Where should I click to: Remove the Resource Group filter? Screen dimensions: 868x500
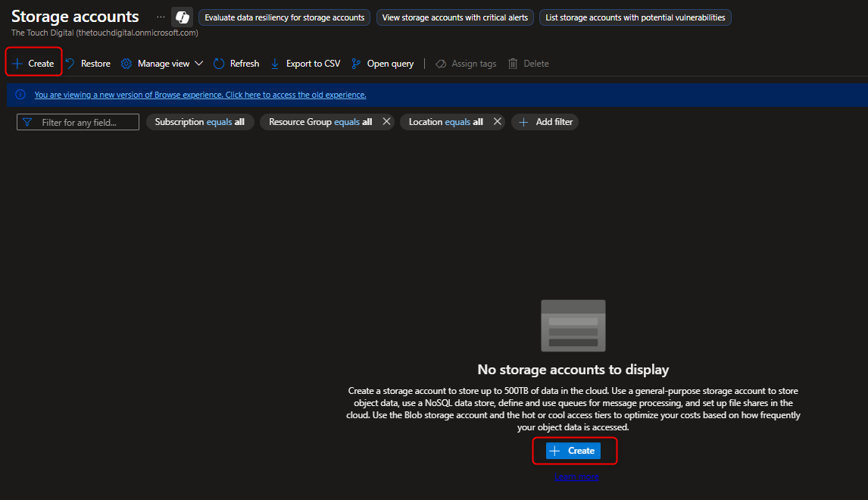point(386,121)
